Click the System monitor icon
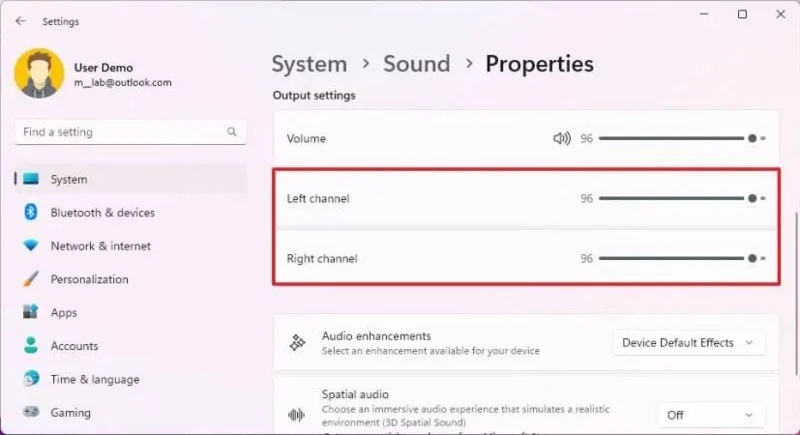This screenshot has height=435, width=800. click(x=31, y=179)
